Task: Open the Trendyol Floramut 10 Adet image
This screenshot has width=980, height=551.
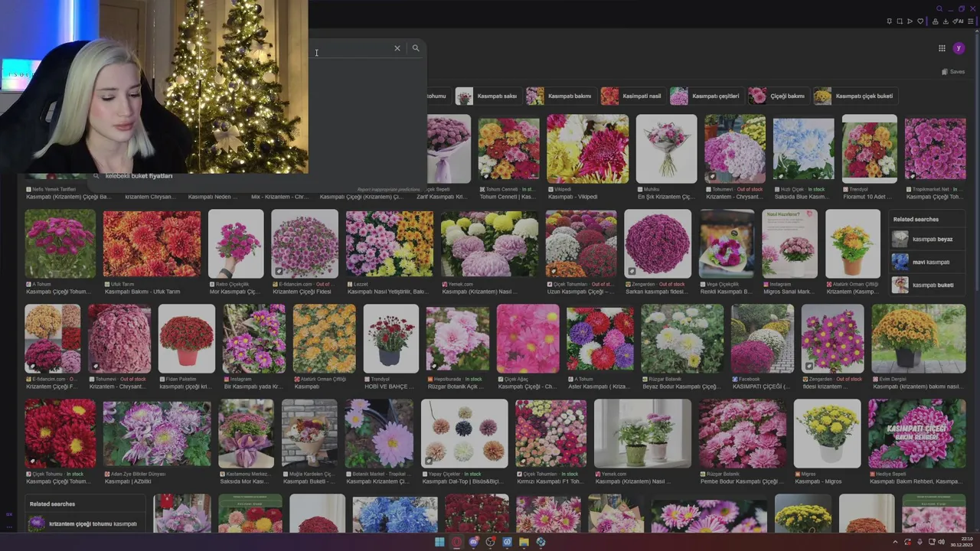Action: [869, 148]
